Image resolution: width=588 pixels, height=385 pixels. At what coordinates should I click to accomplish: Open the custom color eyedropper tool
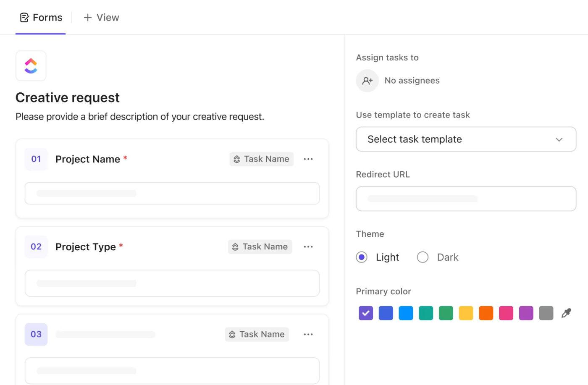coord(566,313)
